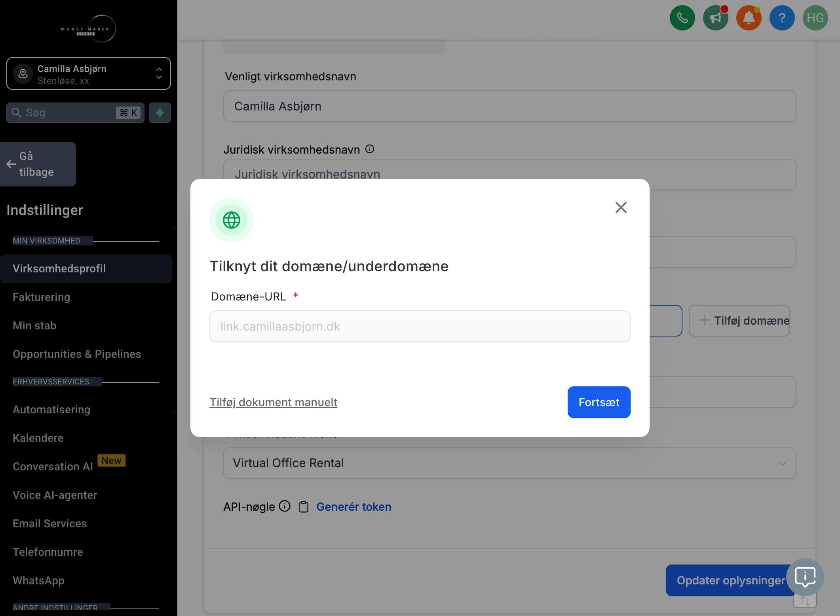840x616 pixels.
Task: Click the Generér token link
Action: click(354, 507)
